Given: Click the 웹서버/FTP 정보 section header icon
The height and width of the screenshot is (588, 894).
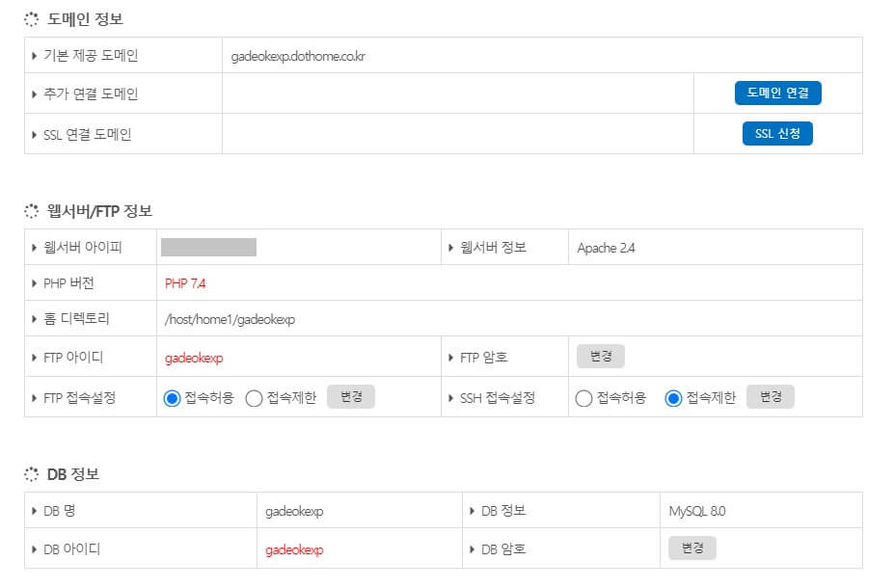Looking at the screenshot, I should click(32, 211).
